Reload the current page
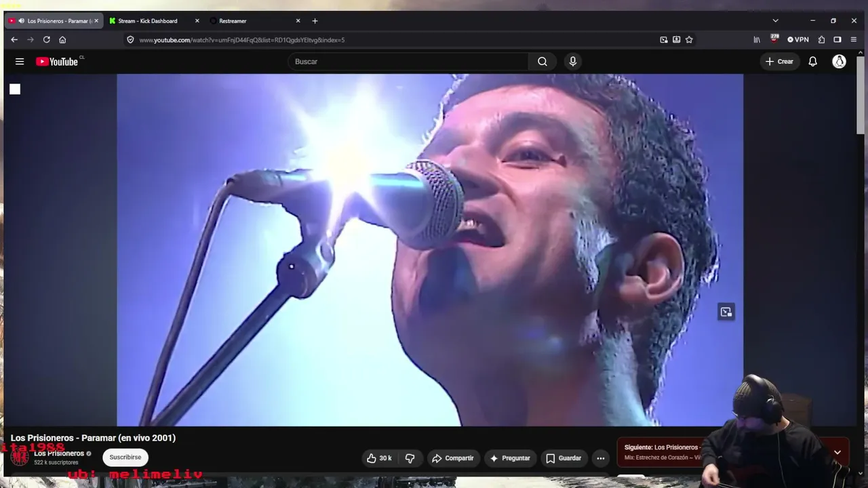Screen dimensions: 868x488 click(x=47, y=40)
